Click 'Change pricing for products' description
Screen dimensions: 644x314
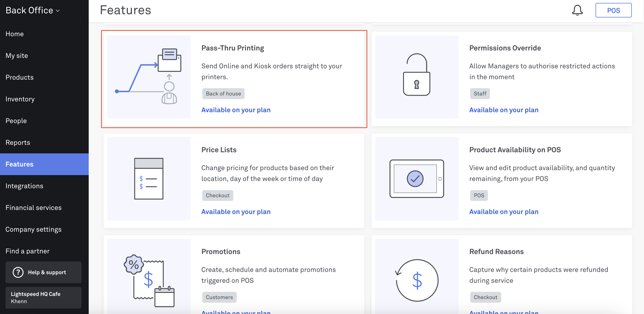tap(268, 173)
